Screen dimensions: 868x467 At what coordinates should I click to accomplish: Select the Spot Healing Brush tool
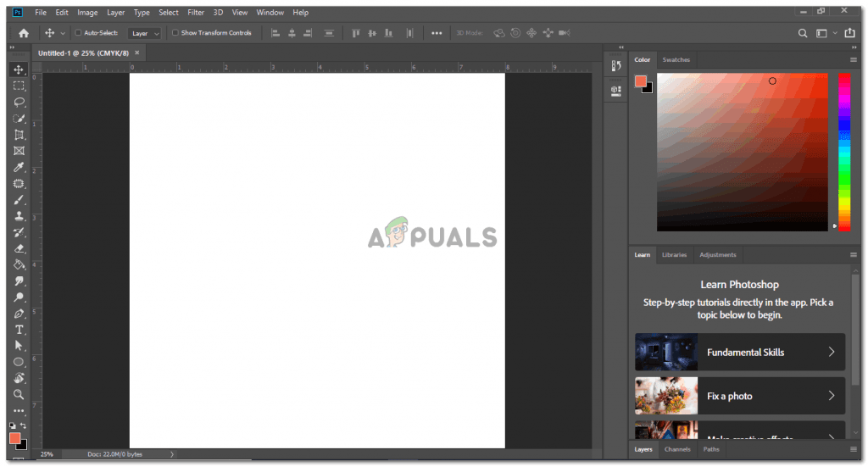[19, 184]
